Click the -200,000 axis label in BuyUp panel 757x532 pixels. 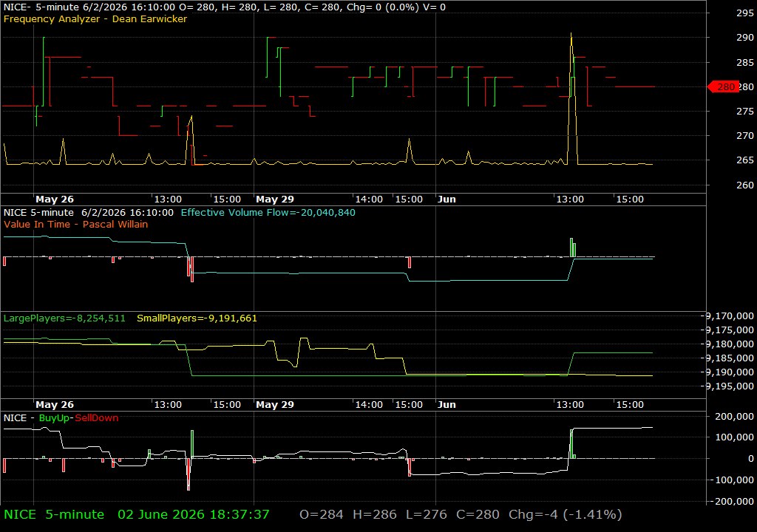click(x=732, y=501)
